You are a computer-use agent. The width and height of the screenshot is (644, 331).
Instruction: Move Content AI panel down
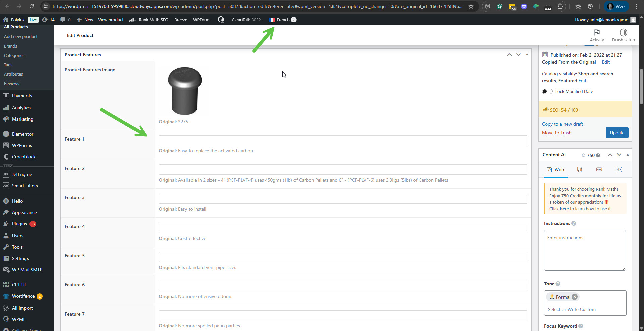pyautogui.click(x=619, y=155)
